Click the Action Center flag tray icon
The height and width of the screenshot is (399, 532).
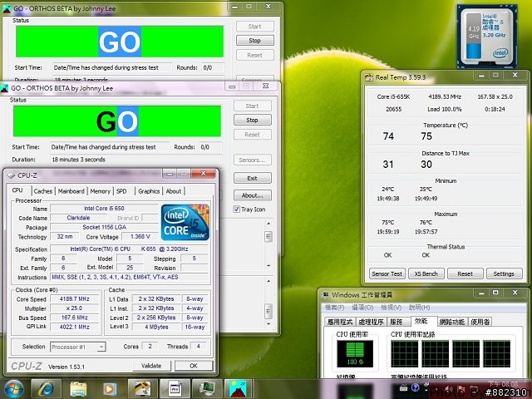[x=461, y=389]
